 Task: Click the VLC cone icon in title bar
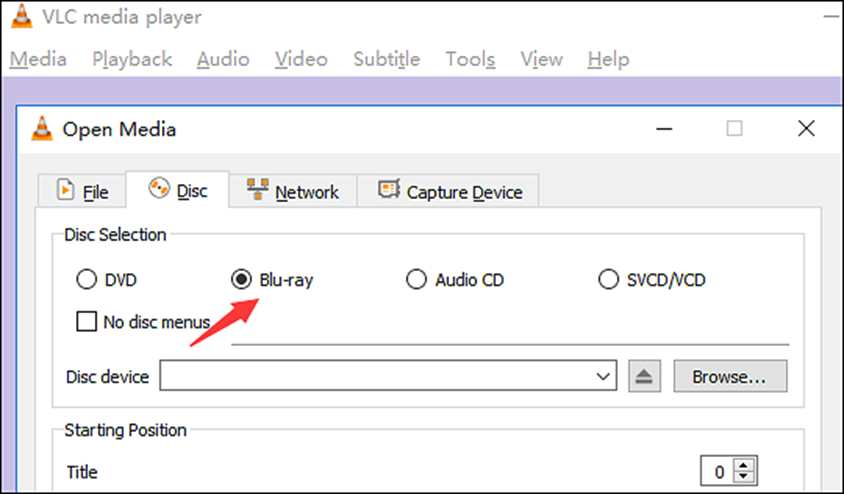tap(21, 16)
